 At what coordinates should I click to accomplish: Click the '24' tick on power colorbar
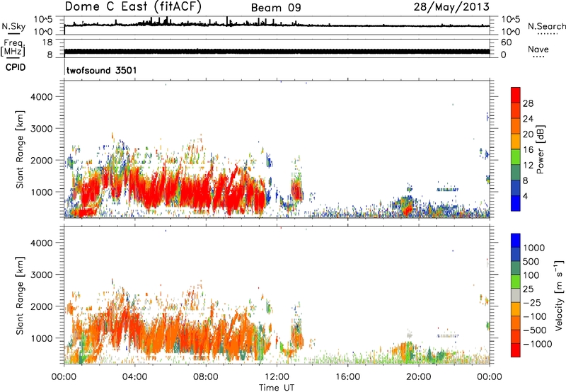pyautogui.click(x=528, y=119)
